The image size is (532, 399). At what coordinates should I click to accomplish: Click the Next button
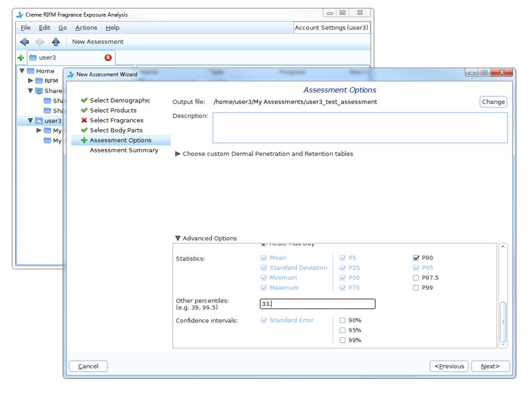(x=490, y=366)
